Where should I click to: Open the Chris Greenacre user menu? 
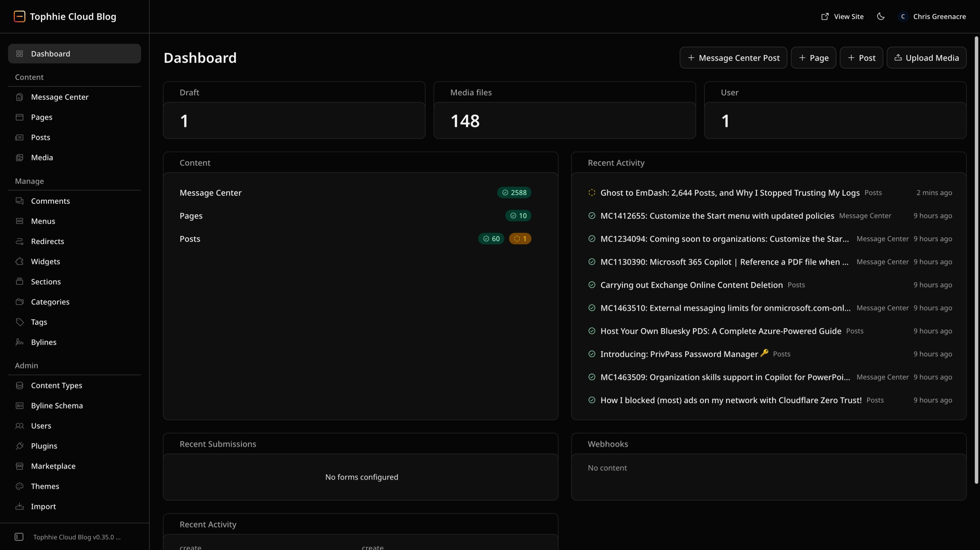tap(931, 16)
